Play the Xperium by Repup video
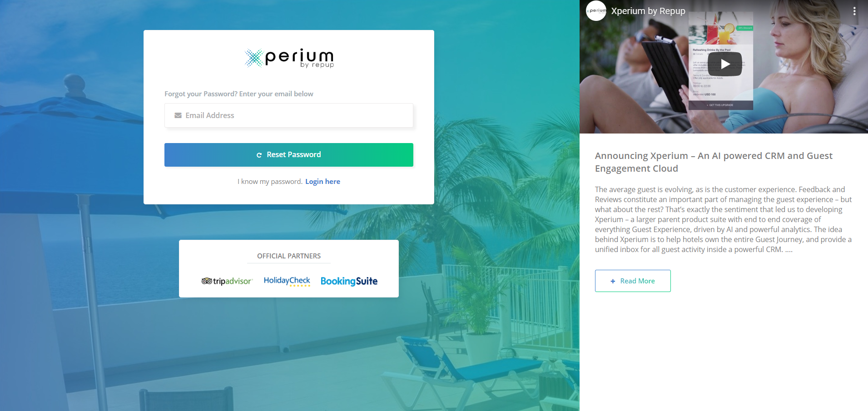868x411 pixels. coord(725,64)
